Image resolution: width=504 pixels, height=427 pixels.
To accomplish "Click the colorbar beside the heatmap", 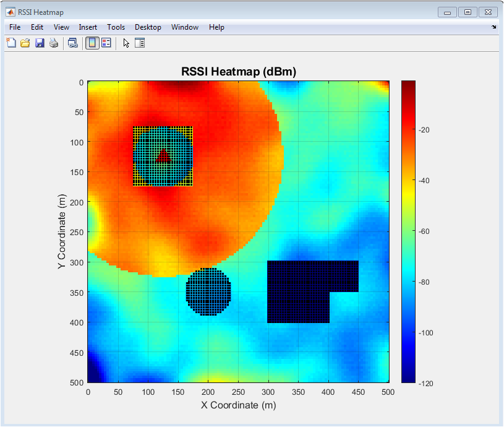I will click(408, 231).
